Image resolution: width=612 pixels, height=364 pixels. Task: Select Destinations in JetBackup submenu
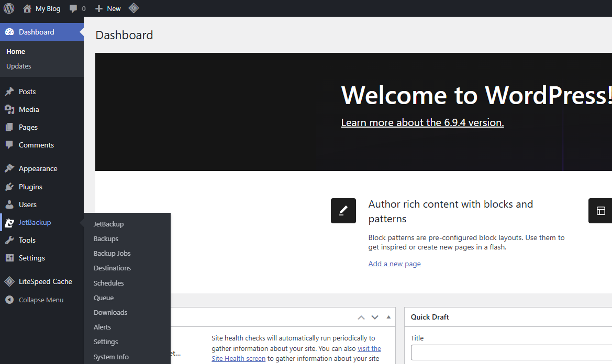[x=112, y=268]
